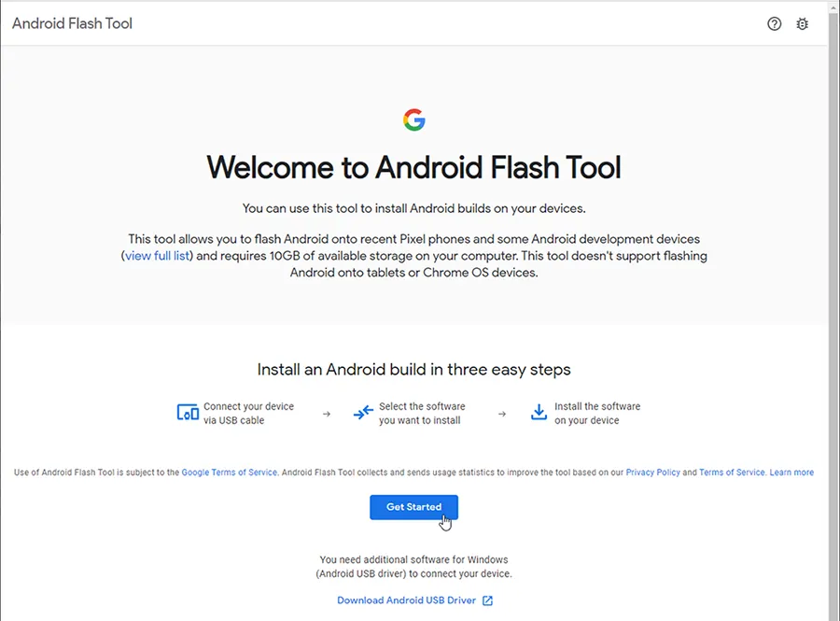Click the external link icon beside USB Driver
840x621 pixels.
click(487, 600)
